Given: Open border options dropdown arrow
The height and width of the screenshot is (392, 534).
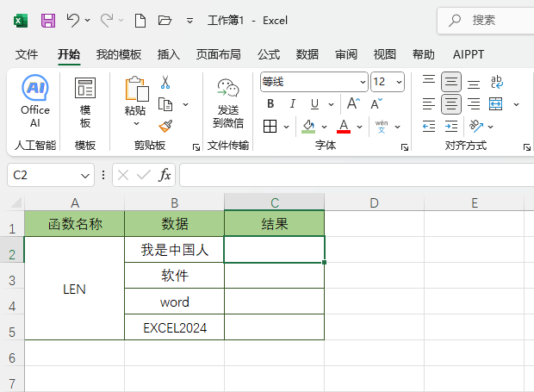Looking at the screenshot, I should [287, 127].
